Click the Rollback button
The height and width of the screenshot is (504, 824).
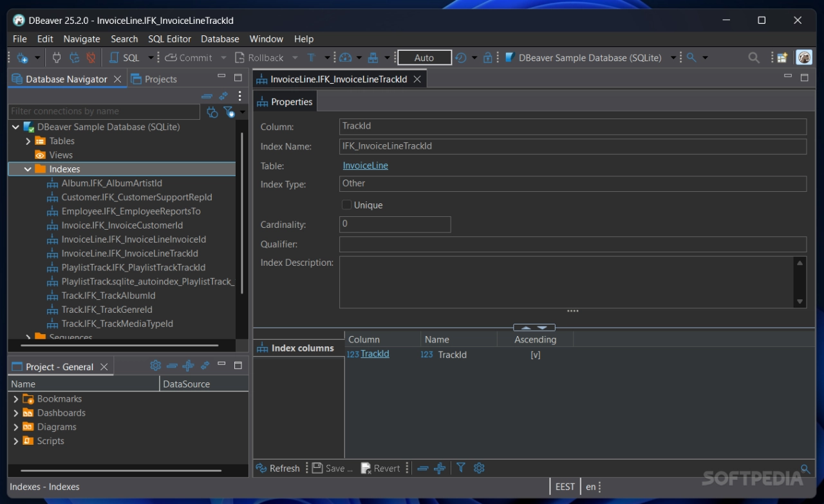(x=259, y=58)
